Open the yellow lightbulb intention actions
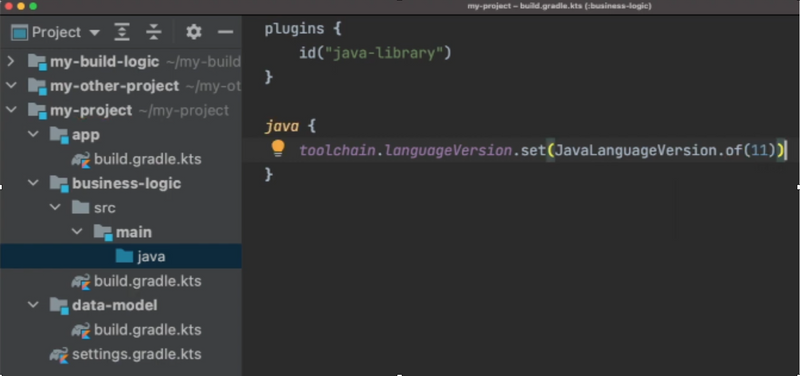This screenshot has width=800, height=376. pyautogui.click(x=278, y=148)
